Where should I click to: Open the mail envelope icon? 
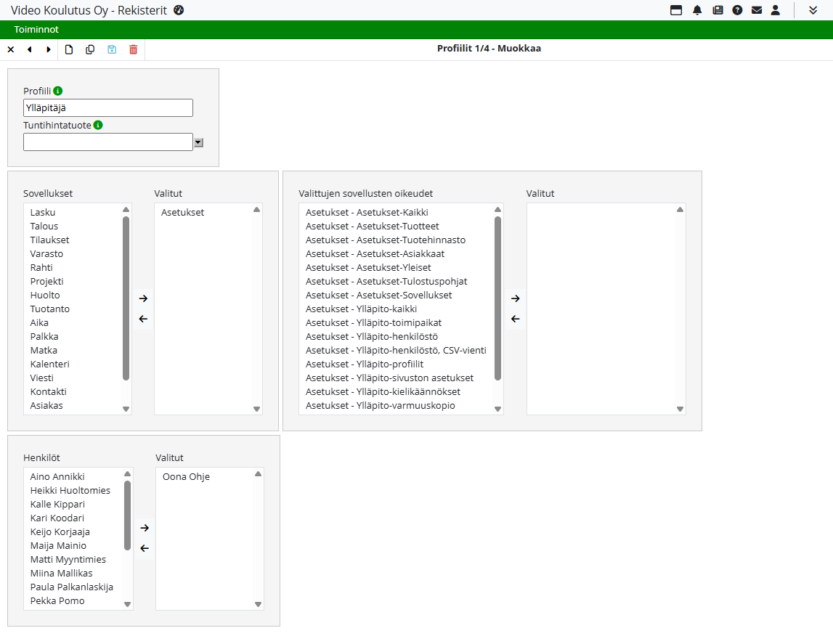pos(756,10)
